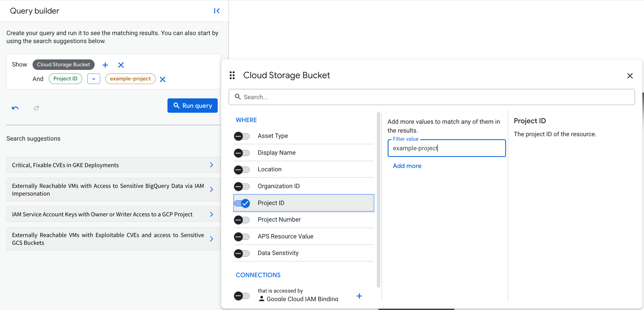Image resolution: width=644 pixels, height=310 pixels.
Task: Add the Google Cloud IAM Binding connection with plus
Action: [x=359, y=296]
